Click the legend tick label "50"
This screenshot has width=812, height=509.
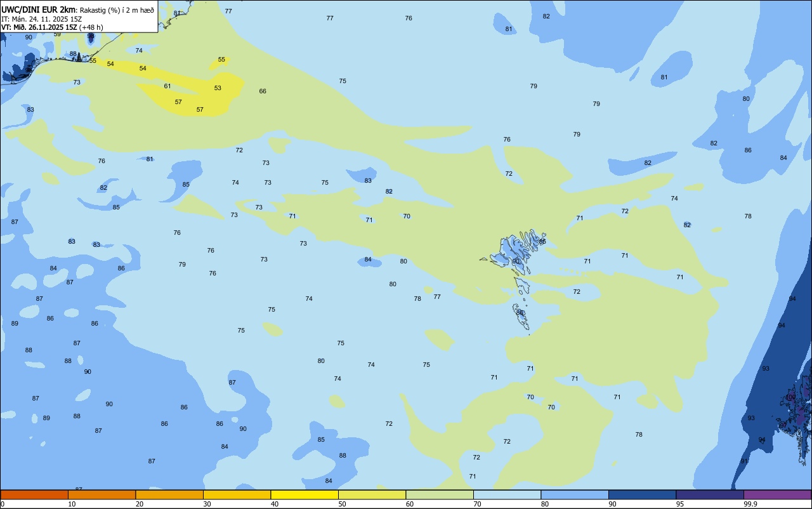point(343,504)
